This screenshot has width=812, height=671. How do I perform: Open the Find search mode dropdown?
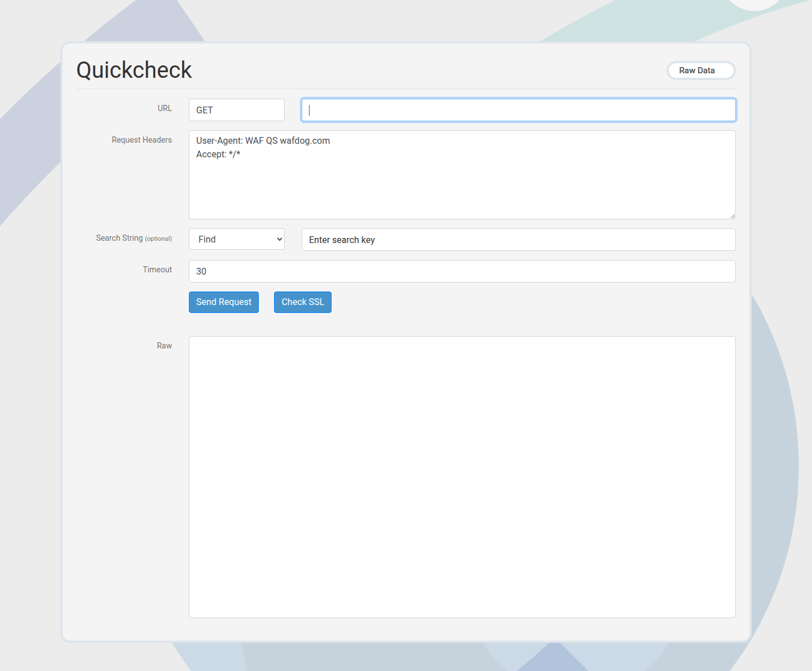pyautogui.click(x=236, y=239)
